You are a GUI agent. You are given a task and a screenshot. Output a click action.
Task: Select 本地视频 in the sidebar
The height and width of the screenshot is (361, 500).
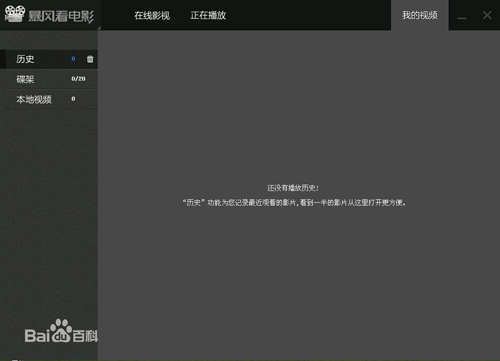(49, 99)
